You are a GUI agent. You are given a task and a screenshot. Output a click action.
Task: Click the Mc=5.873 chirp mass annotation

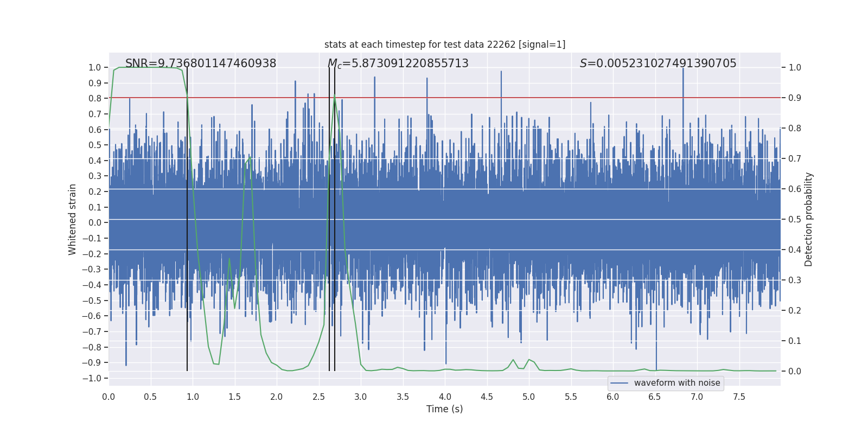pyautogui.click(x=398, y=63)
